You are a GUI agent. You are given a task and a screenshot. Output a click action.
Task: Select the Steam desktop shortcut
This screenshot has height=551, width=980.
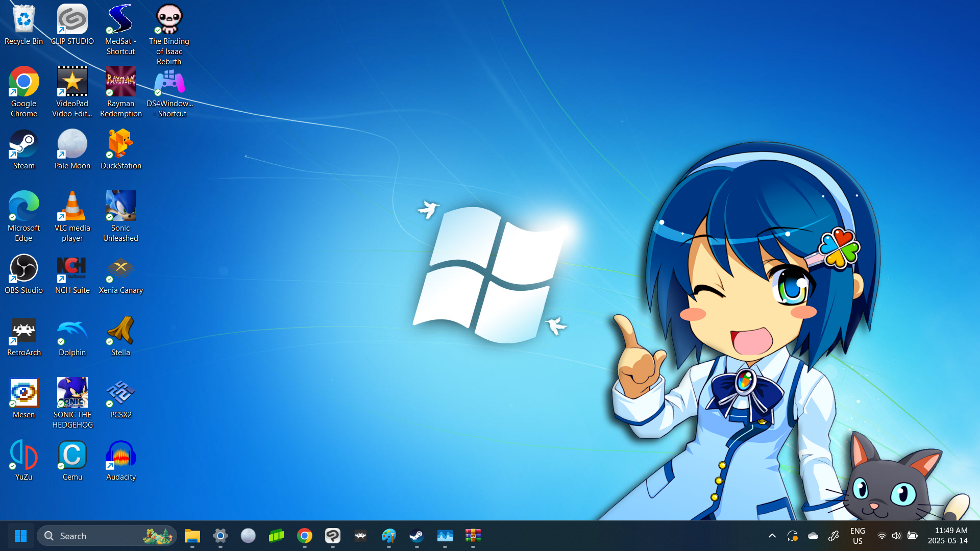[23, 149]
